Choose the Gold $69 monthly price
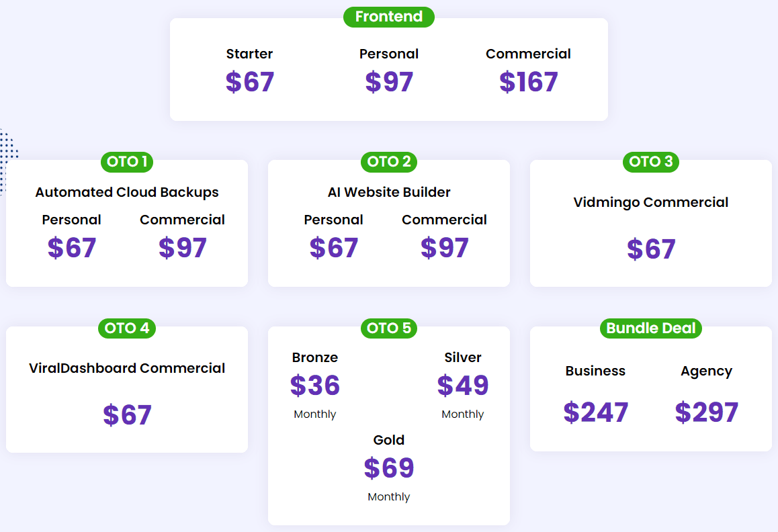 tap(389, 468)
